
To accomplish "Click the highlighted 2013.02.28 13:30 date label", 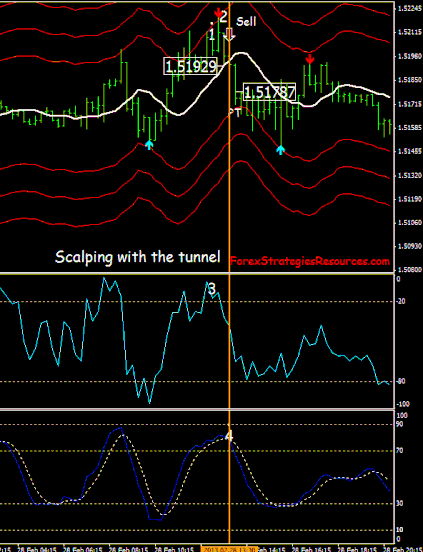I will click(x=228, y=549).
